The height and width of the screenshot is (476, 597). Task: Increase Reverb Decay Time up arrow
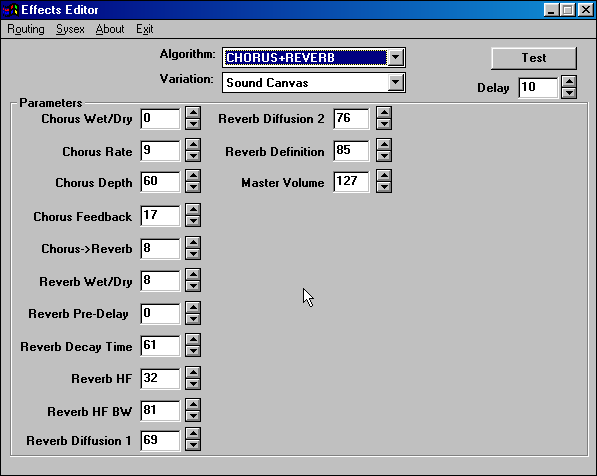pos(193,340)
